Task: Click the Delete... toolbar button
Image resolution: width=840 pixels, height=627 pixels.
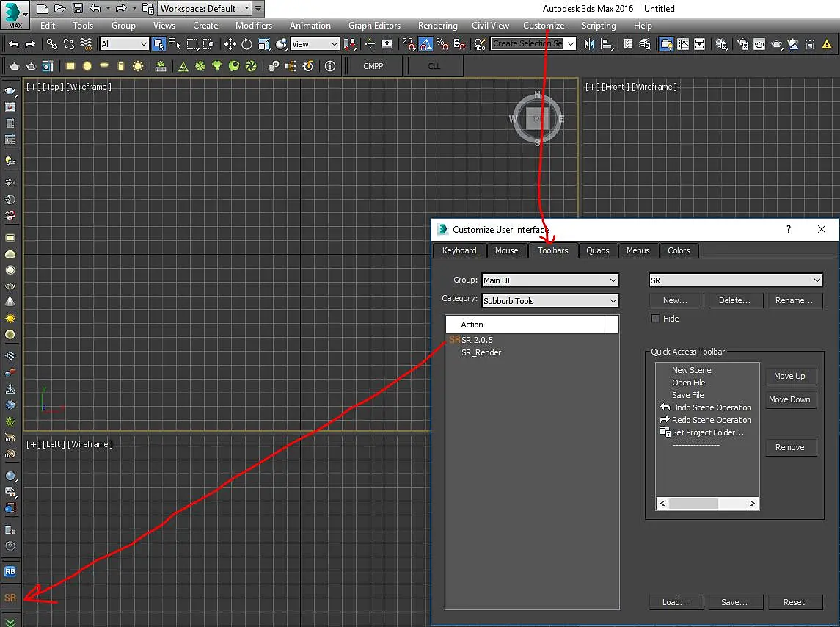Action: tap(734, 300)
